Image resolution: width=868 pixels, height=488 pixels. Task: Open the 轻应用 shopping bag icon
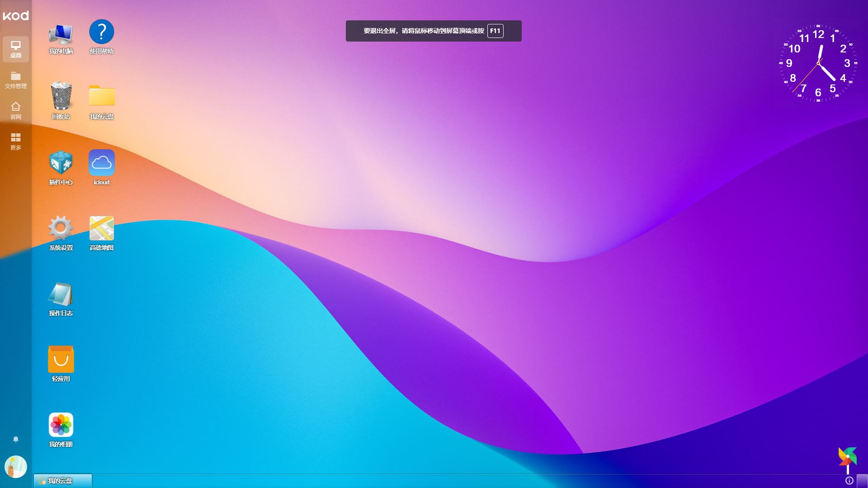coord(61,360)
